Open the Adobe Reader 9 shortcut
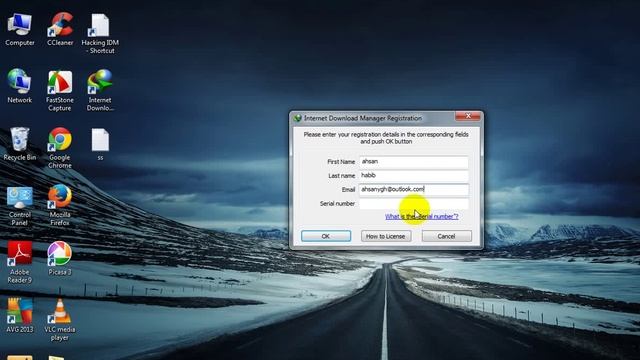Image resolution: width=640 pixels, height=360 pixels. pos(20,262)
